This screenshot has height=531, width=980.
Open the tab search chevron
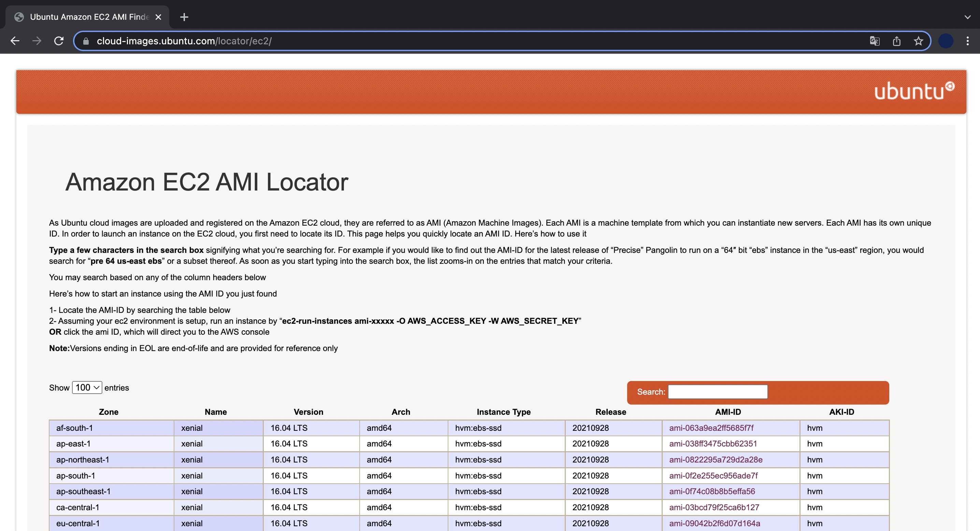coord(967,17)
